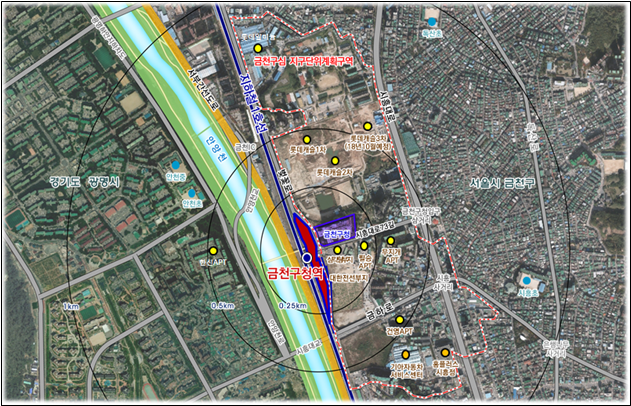This screenshot has height=406, width=631.
Task: Click the 금하로 road label
Action: click(380, 310)
